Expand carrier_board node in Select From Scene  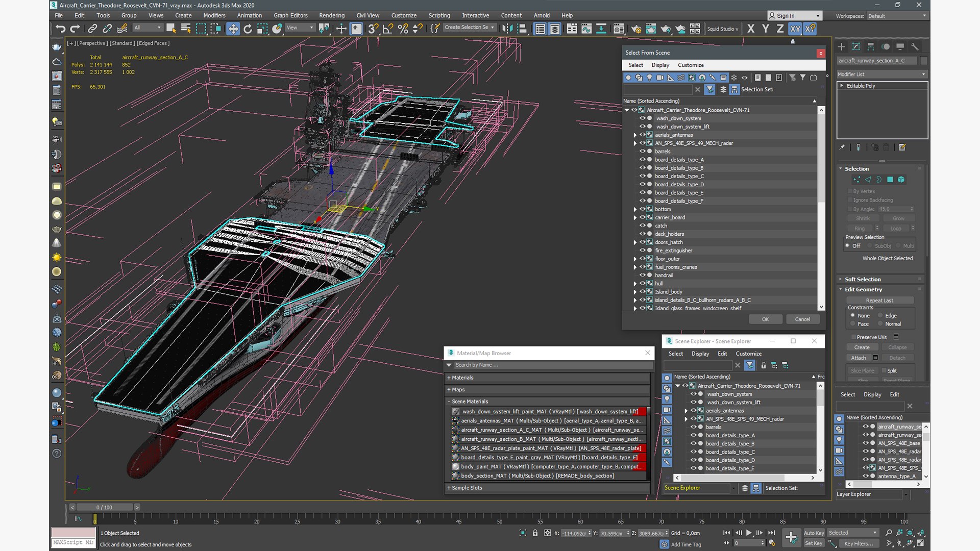[635, 218]
